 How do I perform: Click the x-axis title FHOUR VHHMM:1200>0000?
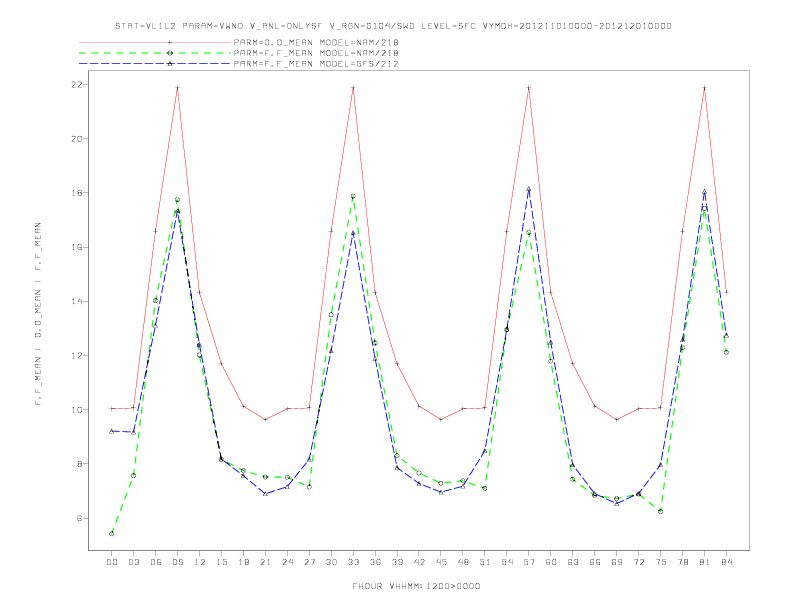click(x=416, y=586)
